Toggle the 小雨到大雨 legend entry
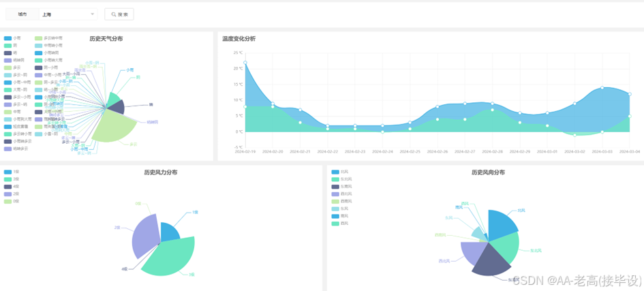Image resolution: width=644 pixels, height=291 pixels. pos(18,119)
